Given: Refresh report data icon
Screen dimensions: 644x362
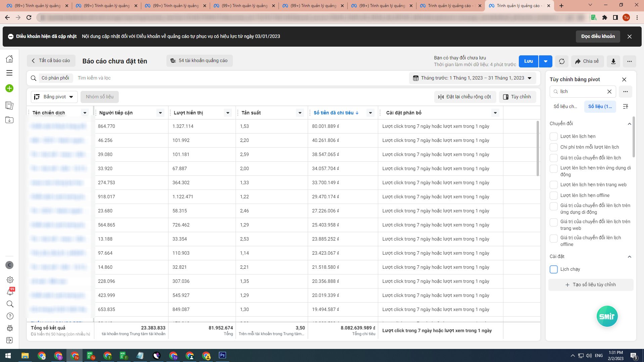Looking at the screenshot, I should pos(562,61).
